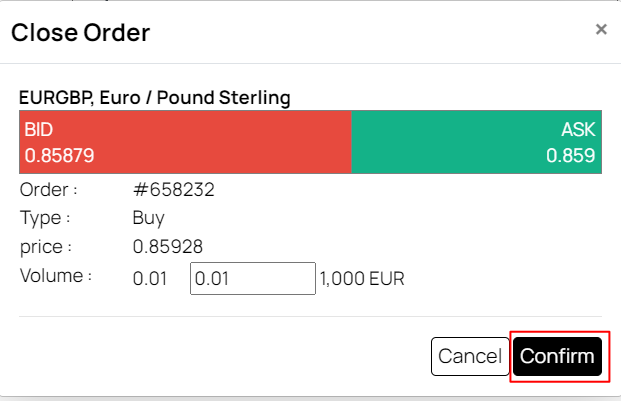The height and width of the screenshot is (401, 621).
Task: Click the Order field label
Action: [x=48, y=189]
